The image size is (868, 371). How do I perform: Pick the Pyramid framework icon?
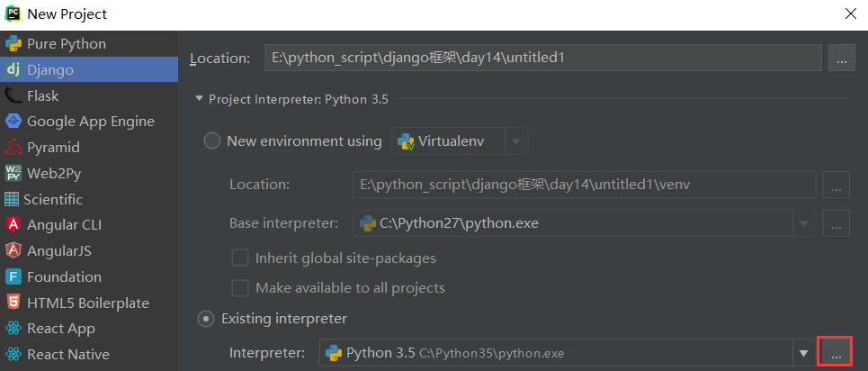[x=13, y=148]
